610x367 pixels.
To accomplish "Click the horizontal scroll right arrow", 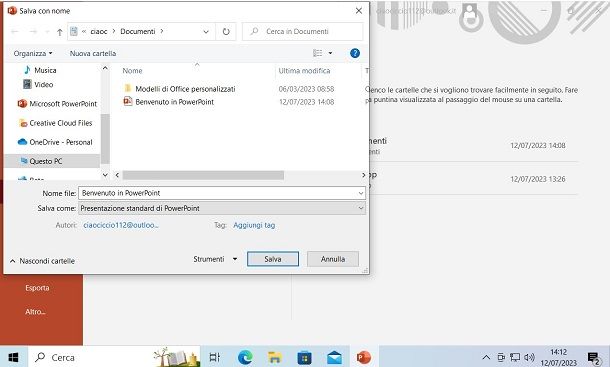I will [364, 176].
